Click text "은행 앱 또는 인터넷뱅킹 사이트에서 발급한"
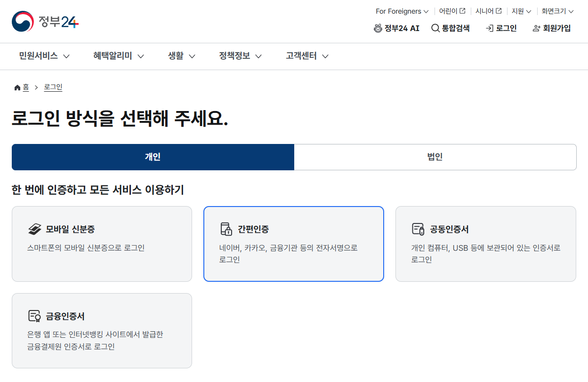The image size is (588, 382). pyautogui.click(x=96, y=335)
